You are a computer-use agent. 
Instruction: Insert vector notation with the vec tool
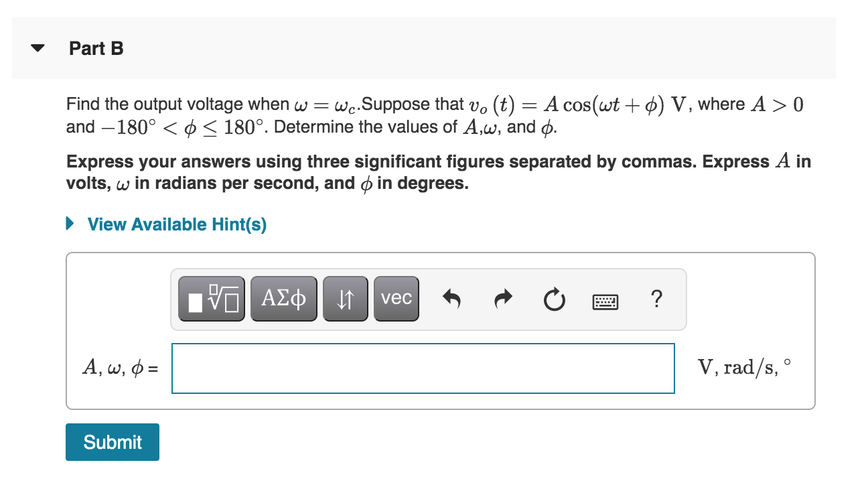(396, 299)
